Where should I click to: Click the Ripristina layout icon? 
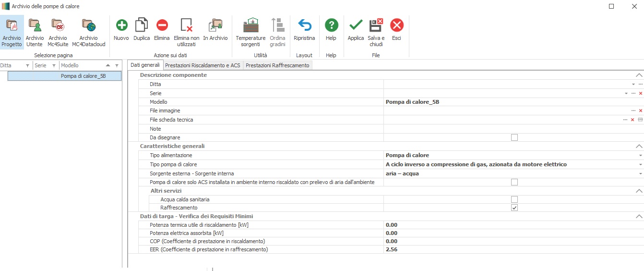[x=304, y=25]
